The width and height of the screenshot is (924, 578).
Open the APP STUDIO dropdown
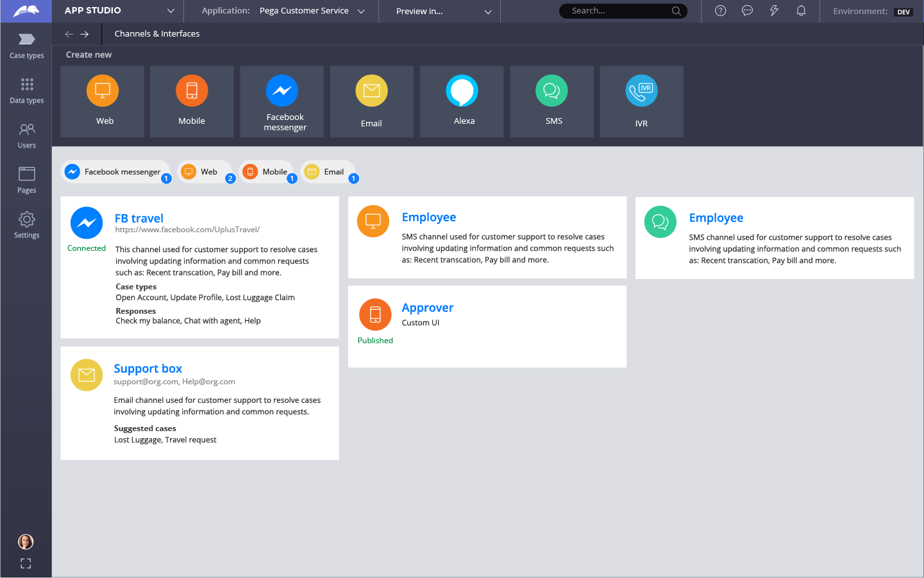tap(119, 10)
